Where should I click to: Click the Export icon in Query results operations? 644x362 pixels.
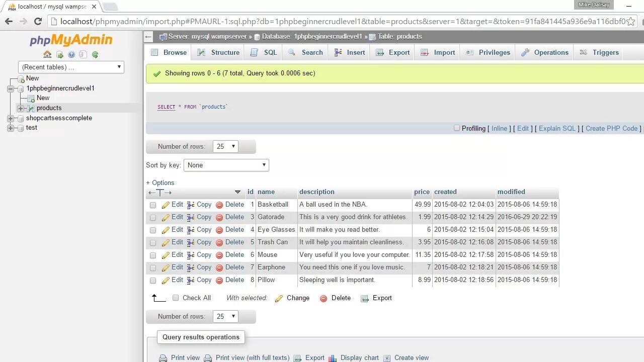pyautogui.click(x=297, y=358)
